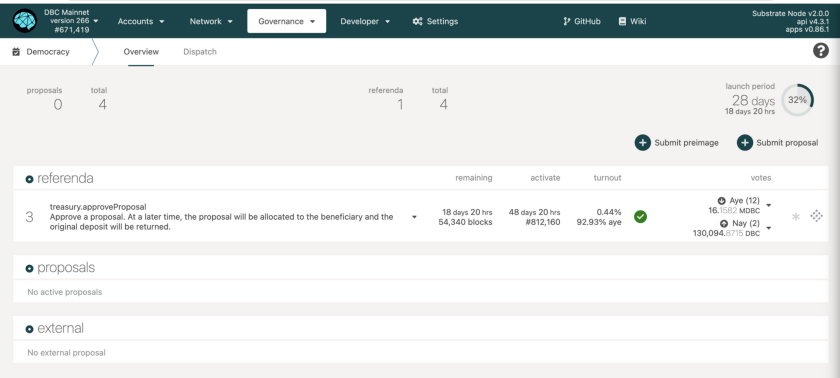The width and height of the screenshot is (840, 378).
Task: Click the proposals section bullet icon
Action: pos(29,268)
